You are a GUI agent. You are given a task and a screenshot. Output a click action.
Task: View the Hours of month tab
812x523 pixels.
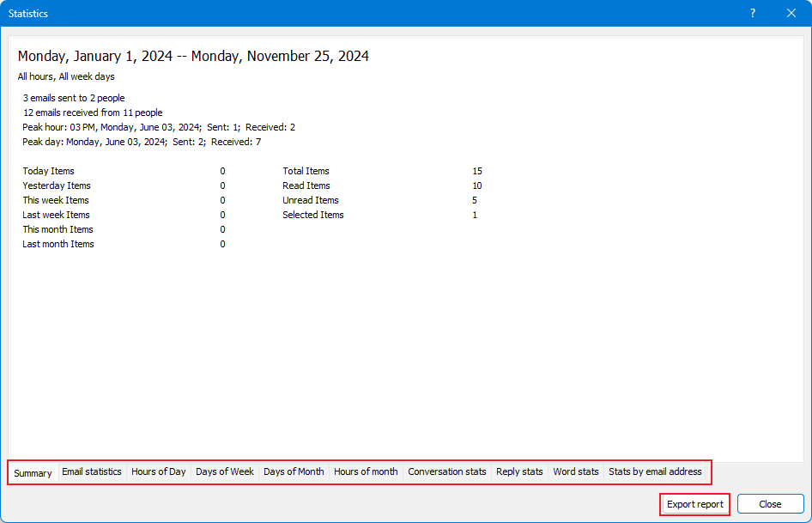pos(366,472)
